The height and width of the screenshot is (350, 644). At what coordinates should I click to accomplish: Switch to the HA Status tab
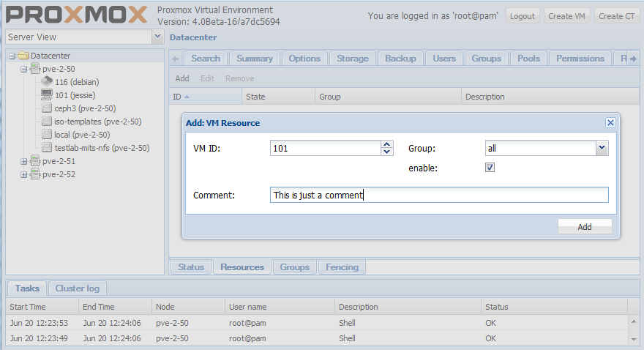click(191, 267)
